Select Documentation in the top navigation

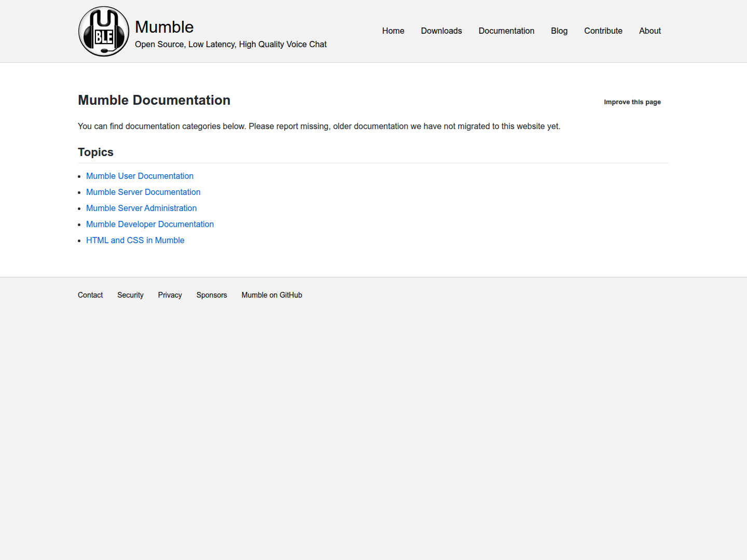click(x=506, y=31)
